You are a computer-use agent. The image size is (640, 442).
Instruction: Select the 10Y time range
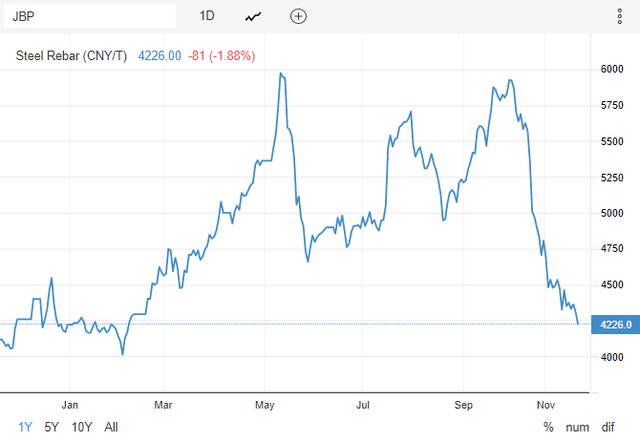[82, 427]
